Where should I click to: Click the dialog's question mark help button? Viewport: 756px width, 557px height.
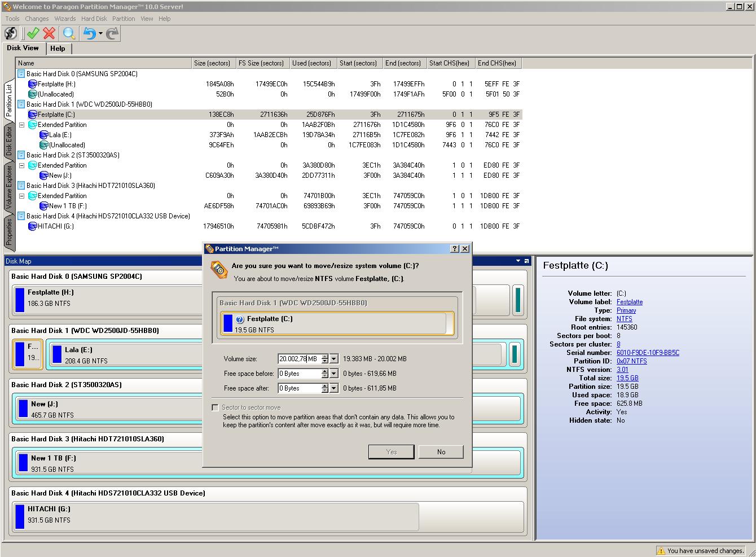[455, 249]
